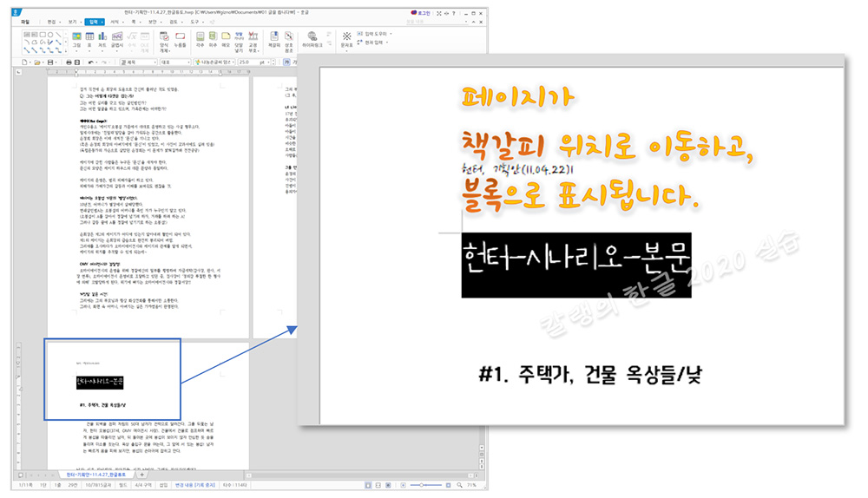Image resolution: width=868 pixels, height=498 pixels.
Task: Click the 로그인 login link
Action: [x=421, y=13]
